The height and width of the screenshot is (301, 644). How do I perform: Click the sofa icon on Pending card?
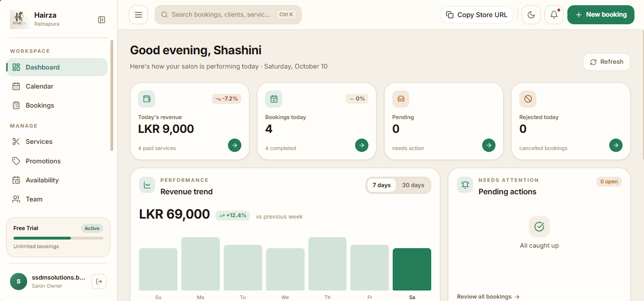[x=401, y=99]
